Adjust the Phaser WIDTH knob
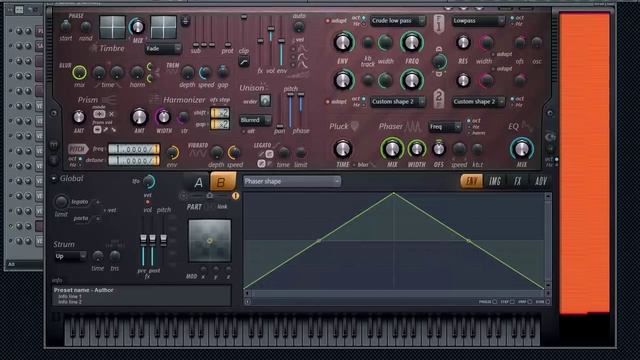This screenshot has width=640, height=360. pyautogui.click(x=416, y=149)
